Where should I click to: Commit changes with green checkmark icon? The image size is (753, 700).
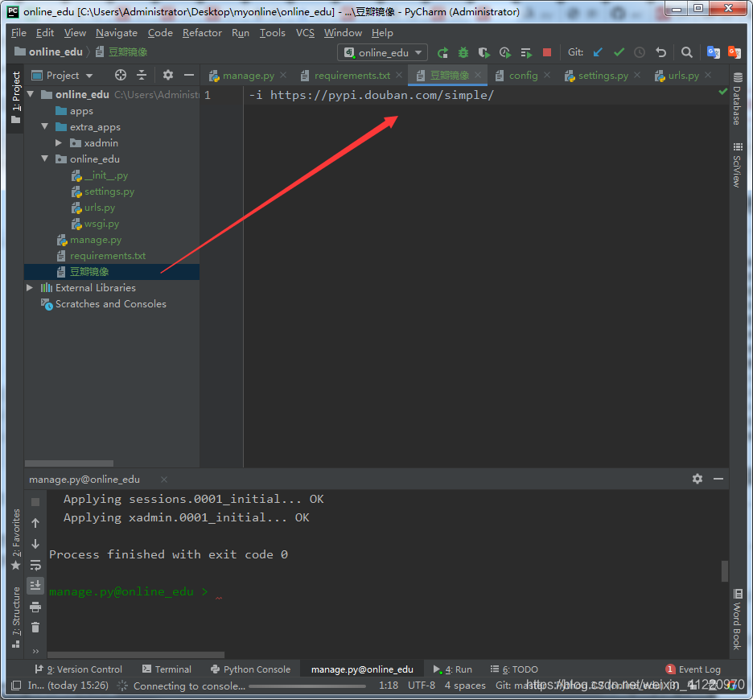[619, 52]
